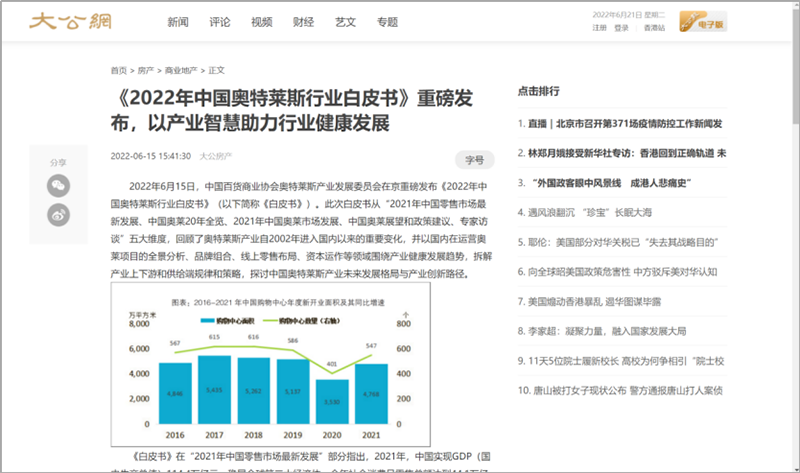Screen dimensions: 800x473
Task: Open the 艺文 navigation item
Action: pyautogui.click(x=346, y=22)
